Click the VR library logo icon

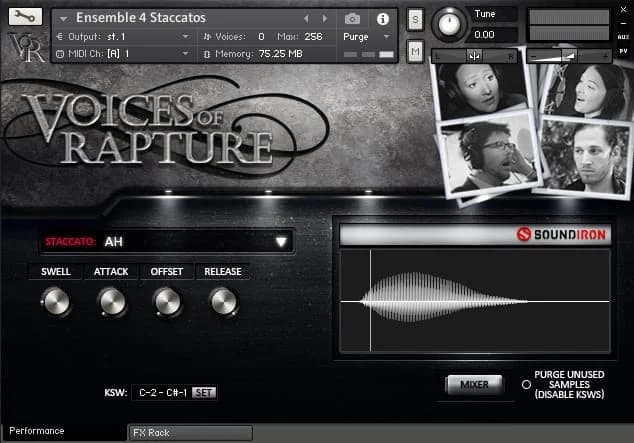[27, 48]
